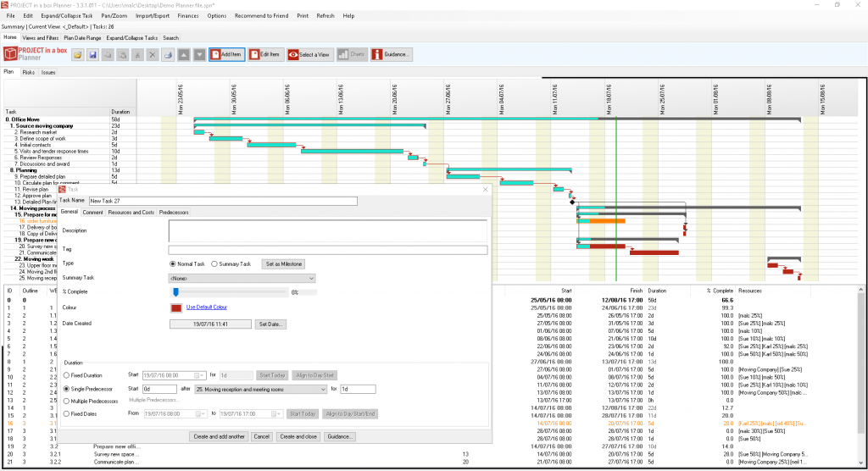The width and height of the screenshot is (868, 471).
Task: Click the Task dialog title icon
Action: [x=62, y=189]
